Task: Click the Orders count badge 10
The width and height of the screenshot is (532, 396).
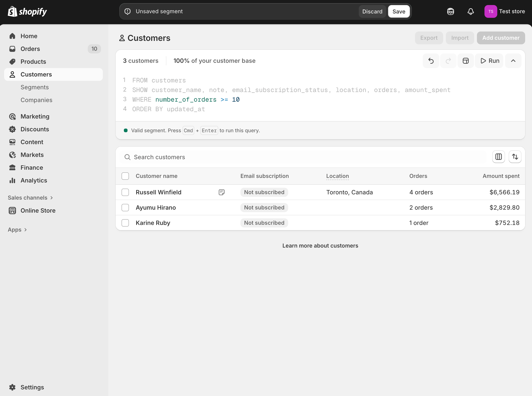Action: click(94, 49)
